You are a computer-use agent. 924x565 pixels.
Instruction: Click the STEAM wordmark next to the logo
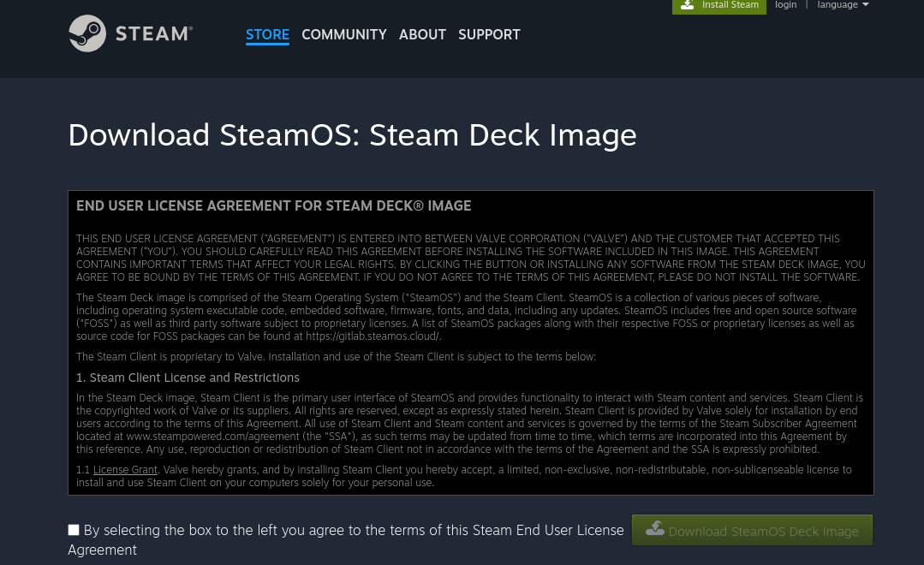tap(152, 33)
